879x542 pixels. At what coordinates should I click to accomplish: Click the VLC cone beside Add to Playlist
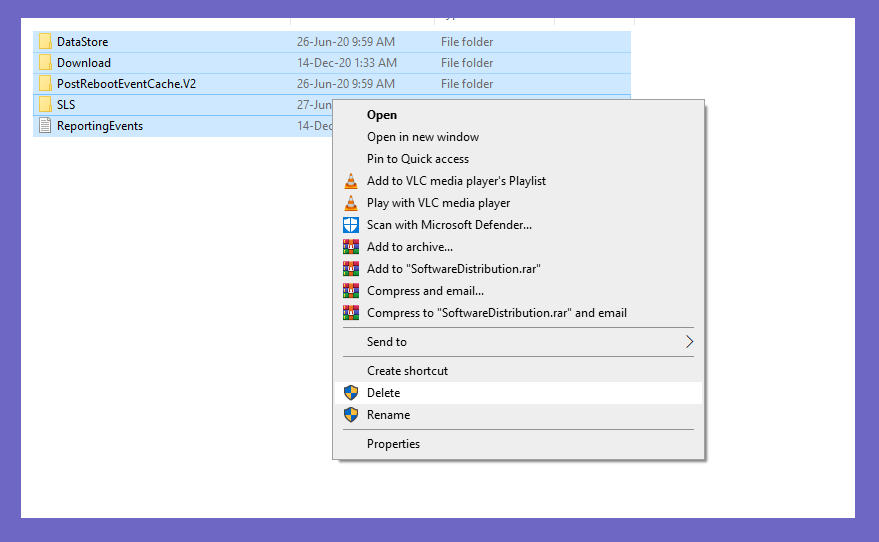tap(351, 180)
